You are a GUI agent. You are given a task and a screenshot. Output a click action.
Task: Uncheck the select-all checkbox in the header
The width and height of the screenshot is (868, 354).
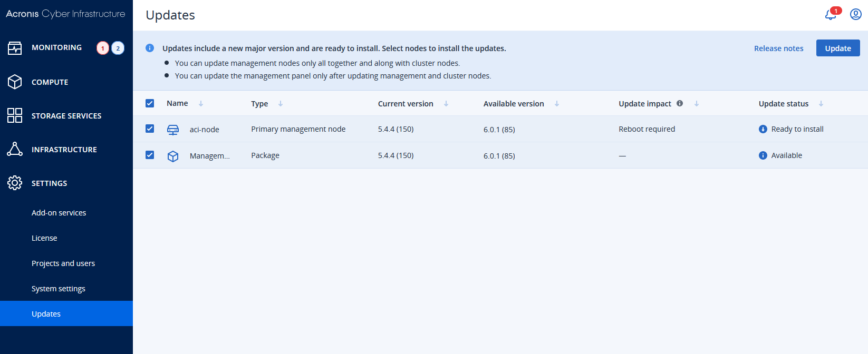click(x=150, y=103)
